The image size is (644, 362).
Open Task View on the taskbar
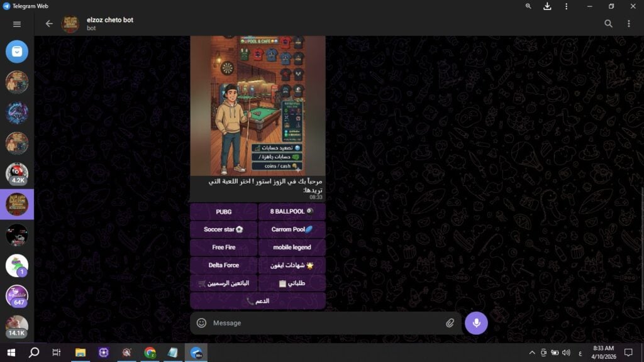[56, 353]
